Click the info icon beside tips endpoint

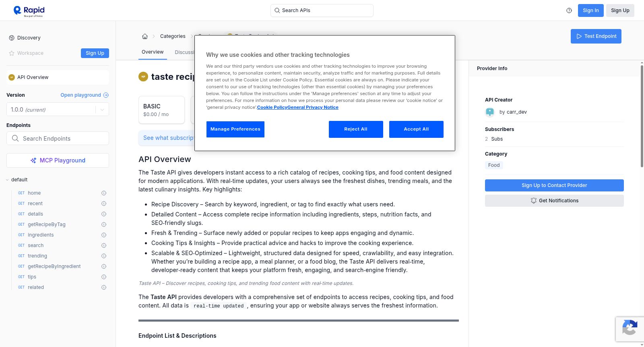104,277
